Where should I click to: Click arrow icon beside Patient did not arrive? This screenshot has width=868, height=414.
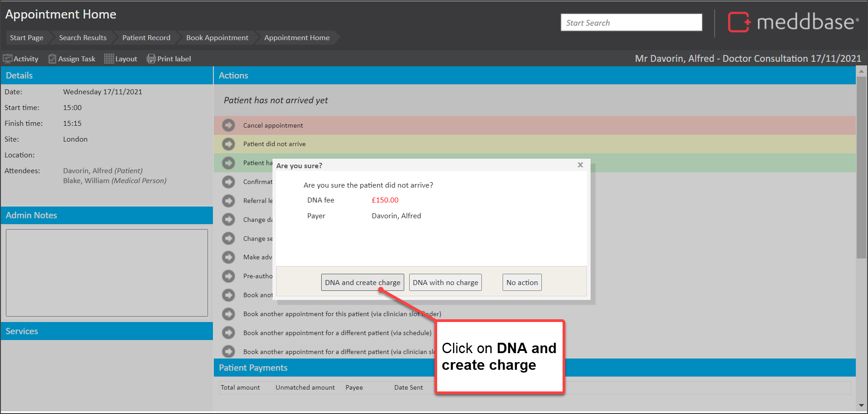point(229,144)
